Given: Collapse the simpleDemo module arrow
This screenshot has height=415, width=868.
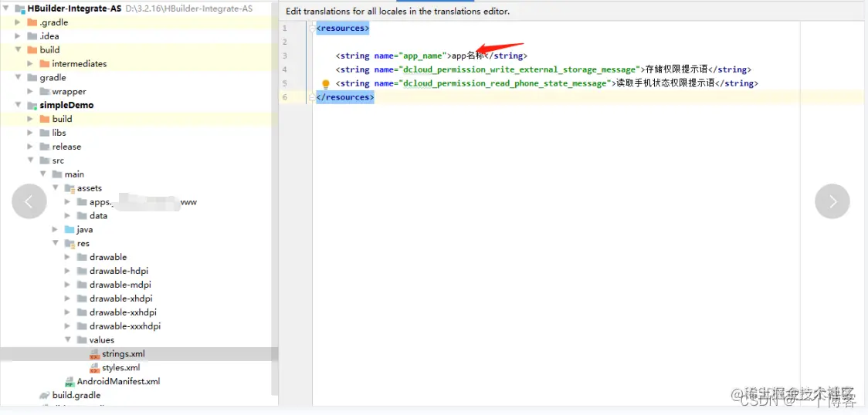Looking at the screenshot, I should tap(19, 105).
